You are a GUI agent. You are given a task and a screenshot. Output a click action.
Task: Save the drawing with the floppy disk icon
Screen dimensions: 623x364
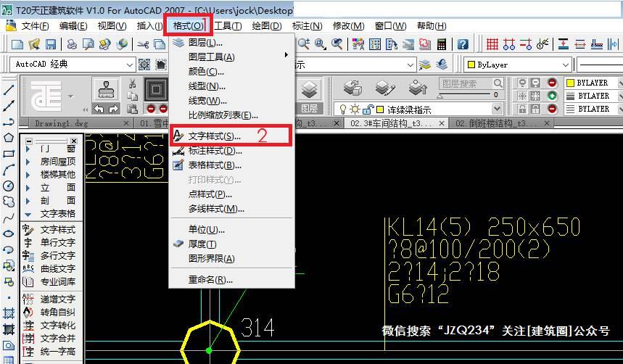click(51, 44)
